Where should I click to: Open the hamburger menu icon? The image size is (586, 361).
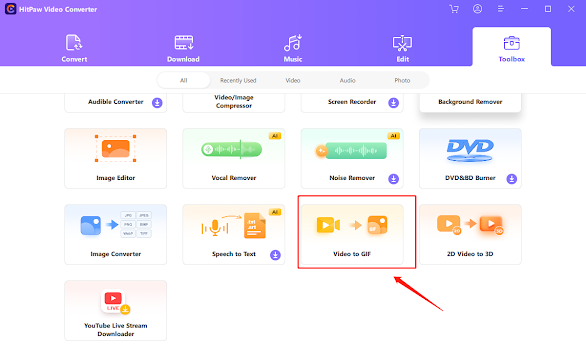501,9
